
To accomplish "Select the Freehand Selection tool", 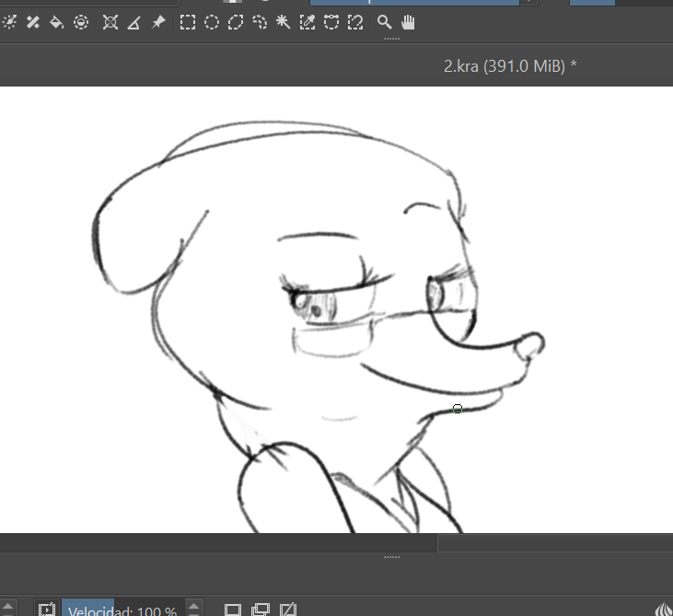I will pyautogui.click(x=260, y=22).
